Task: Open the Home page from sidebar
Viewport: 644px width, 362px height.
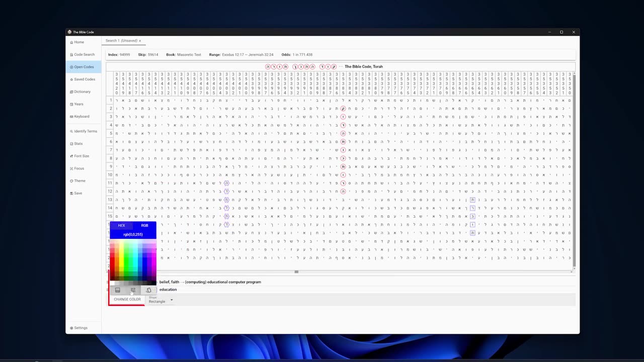Action: click(84, 42)
